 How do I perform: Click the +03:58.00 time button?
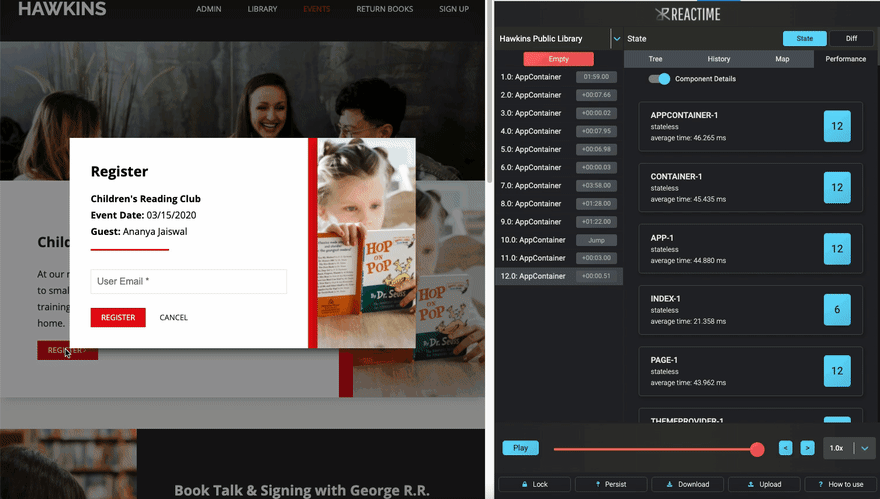(596, 185)
